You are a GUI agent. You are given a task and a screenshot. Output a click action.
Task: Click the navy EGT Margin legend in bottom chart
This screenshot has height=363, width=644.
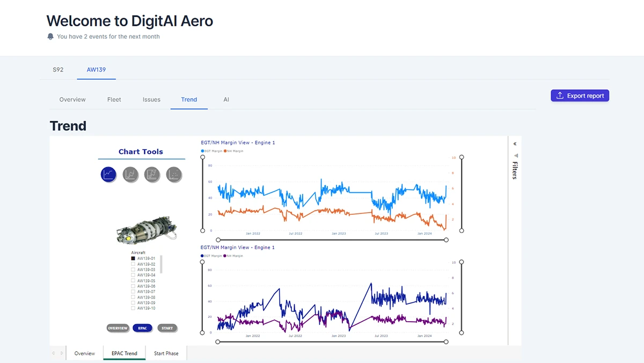point(211,256)
